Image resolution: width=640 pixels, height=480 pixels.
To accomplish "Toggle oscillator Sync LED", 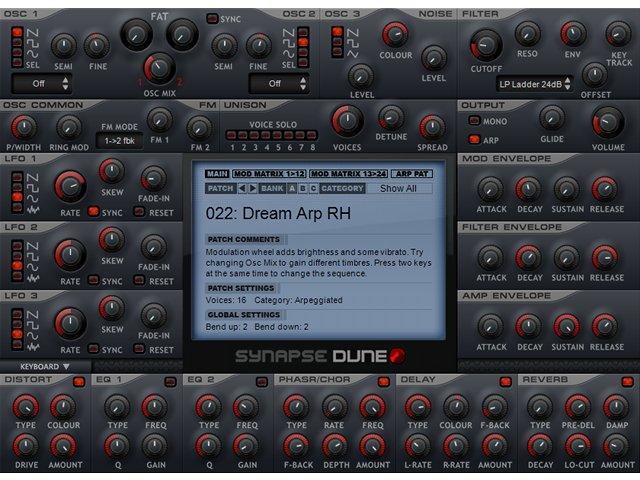I will [212, 19].
